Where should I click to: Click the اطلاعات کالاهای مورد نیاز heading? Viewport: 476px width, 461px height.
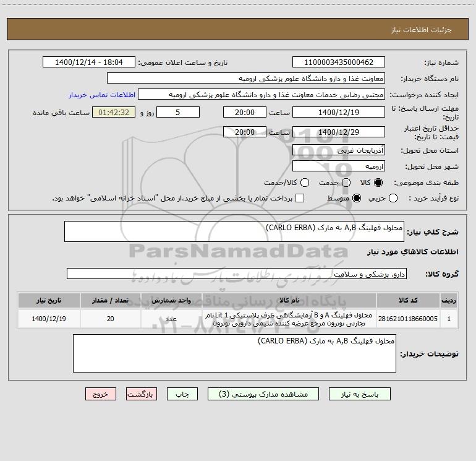point(412,252)
